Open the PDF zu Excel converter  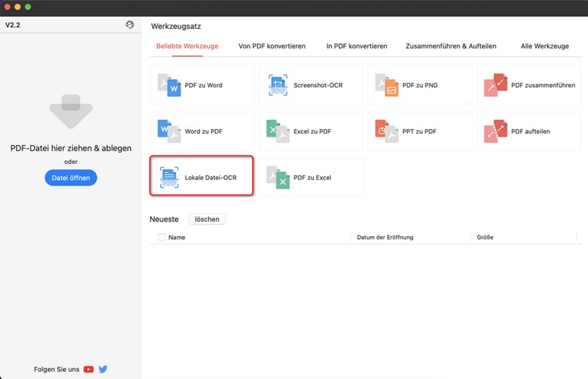point(311,177)
